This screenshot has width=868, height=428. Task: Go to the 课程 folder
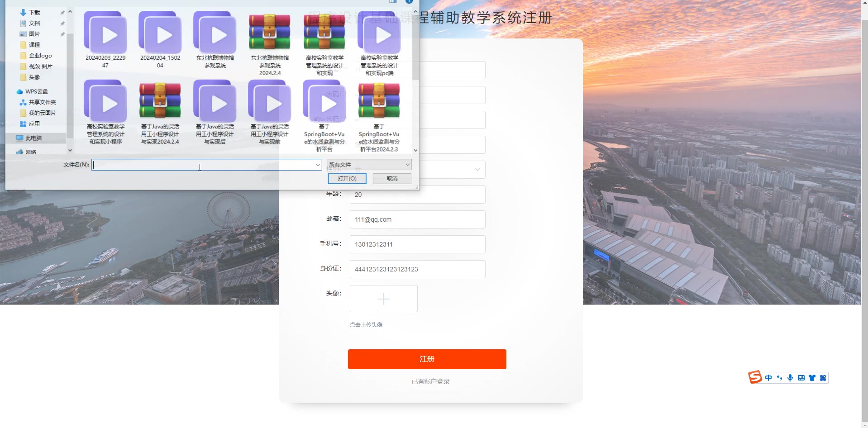tap(34, 45)
